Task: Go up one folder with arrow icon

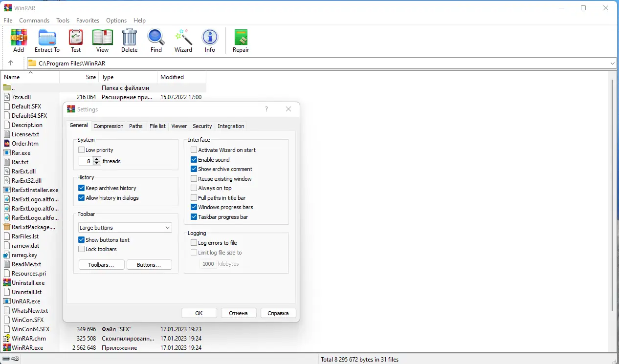Action: point(11,63)
